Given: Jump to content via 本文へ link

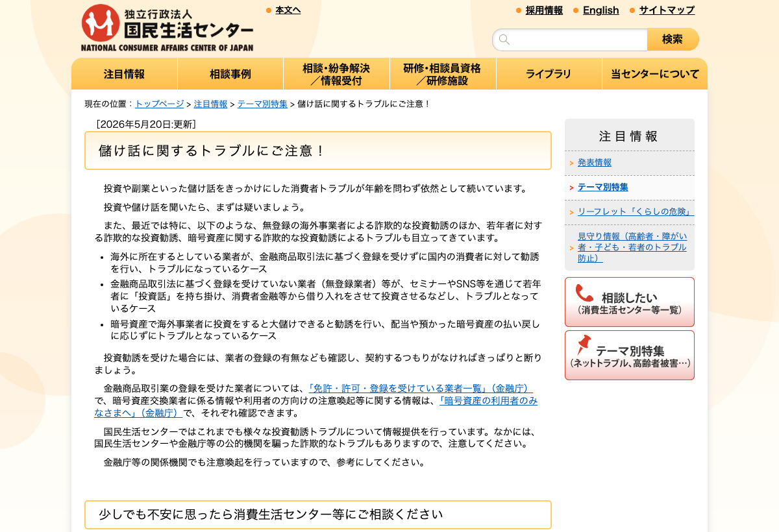Looking at the screenshot, I should click(x=288, y=10).
